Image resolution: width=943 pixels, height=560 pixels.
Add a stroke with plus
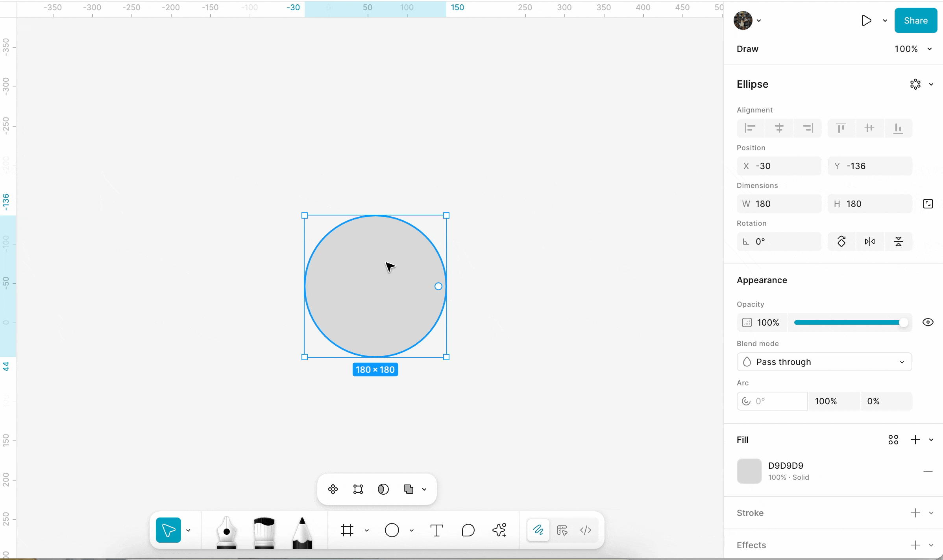(915, 513)
